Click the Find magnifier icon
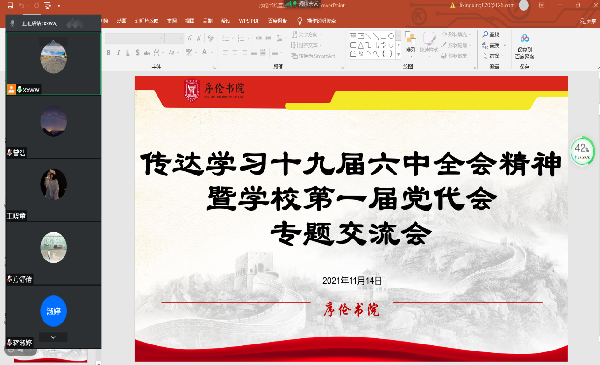600x365 pixels. click(x=485, y=34)
